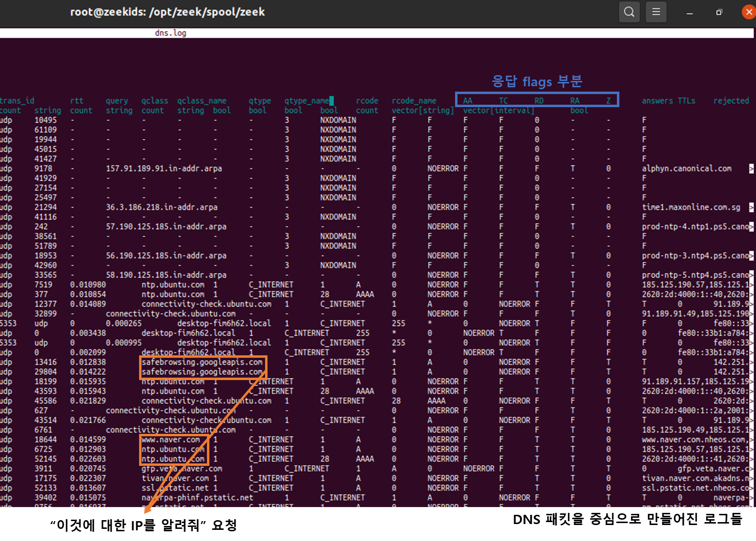Click the answers TTLs header
The height and width of the screenshot is (541, 756).
point(668,101)
